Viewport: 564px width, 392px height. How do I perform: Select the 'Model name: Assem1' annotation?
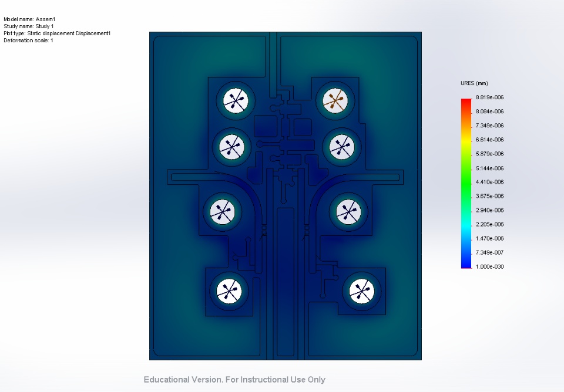point(29,19)
